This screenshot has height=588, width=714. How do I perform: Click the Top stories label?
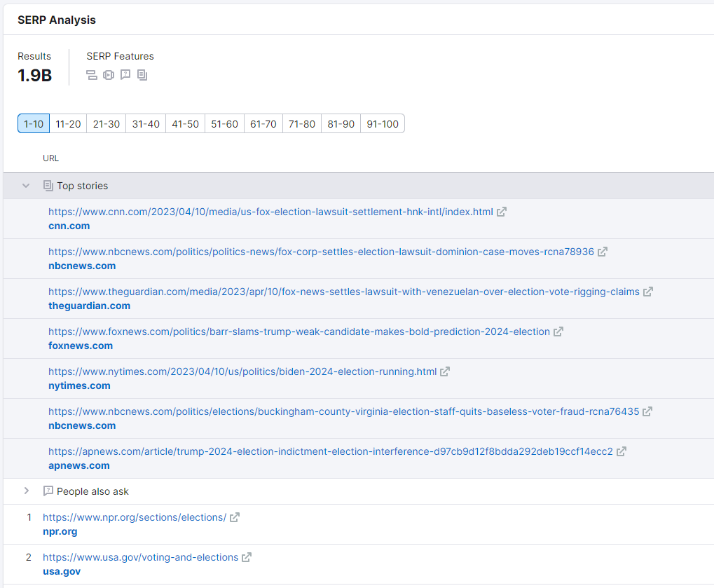[x=83, y=186]
